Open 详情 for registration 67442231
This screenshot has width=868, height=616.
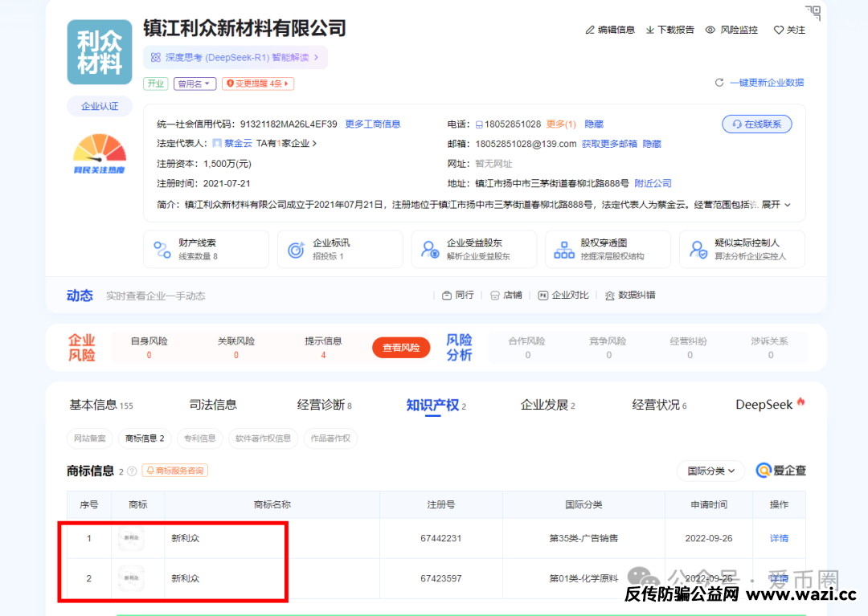pyautogui.click(x=779, y=538)
